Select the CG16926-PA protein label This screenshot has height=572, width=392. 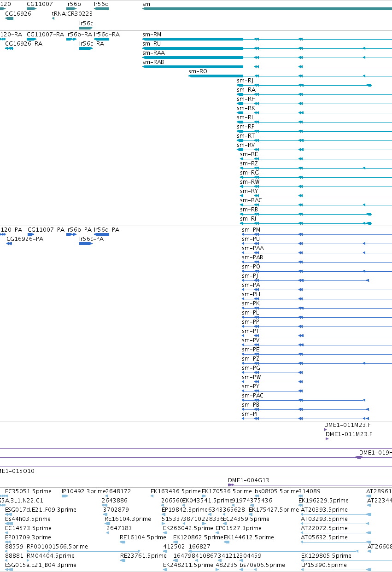point(25,239)
